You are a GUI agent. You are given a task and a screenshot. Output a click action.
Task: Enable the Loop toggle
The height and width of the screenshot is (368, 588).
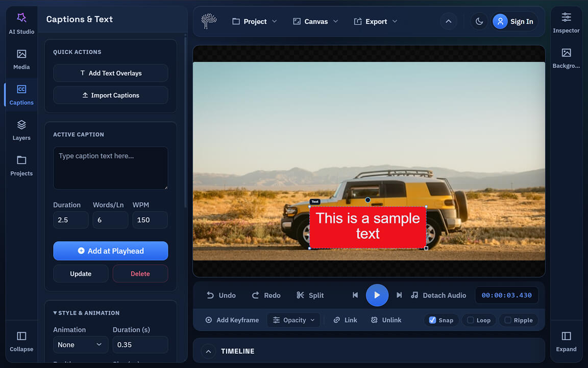coord(478,320)
